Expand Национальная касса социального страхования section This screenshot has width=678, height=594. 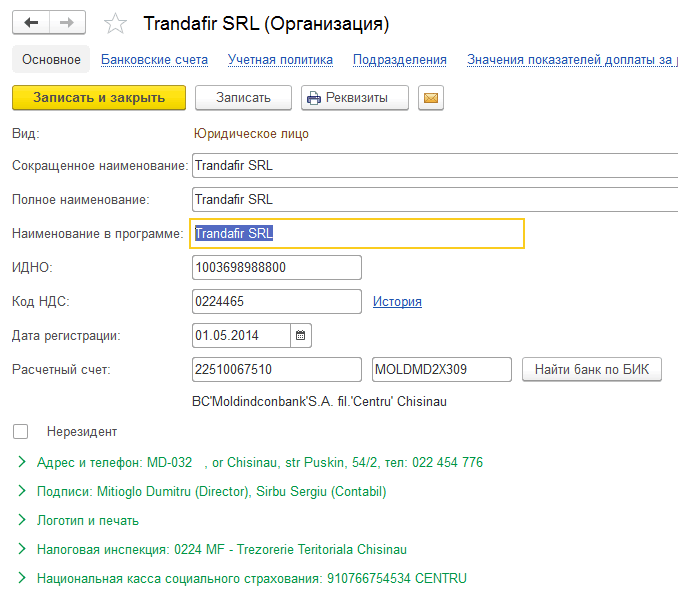point(22,578)
